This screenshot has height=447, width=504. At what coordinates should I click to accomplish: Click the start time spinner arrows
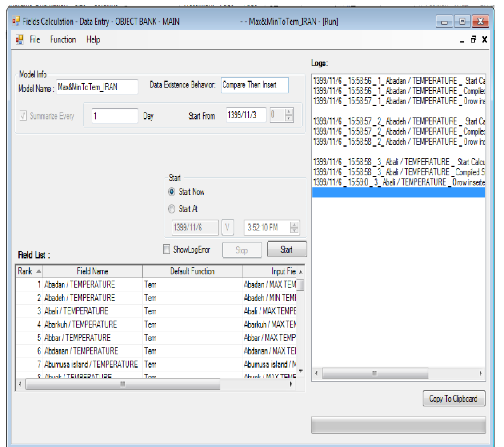click(x=294, y=228)
